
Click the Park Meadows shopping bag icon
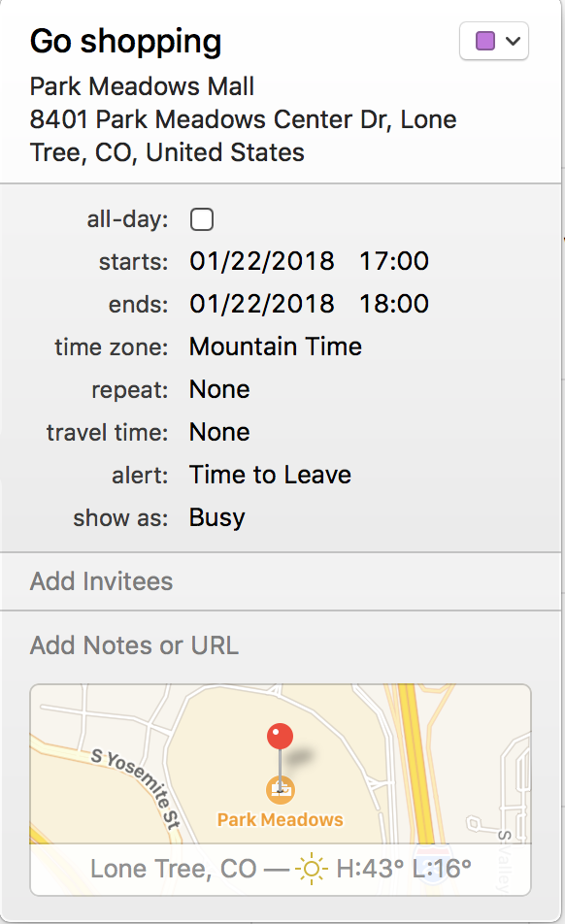(x=281, y=790)
